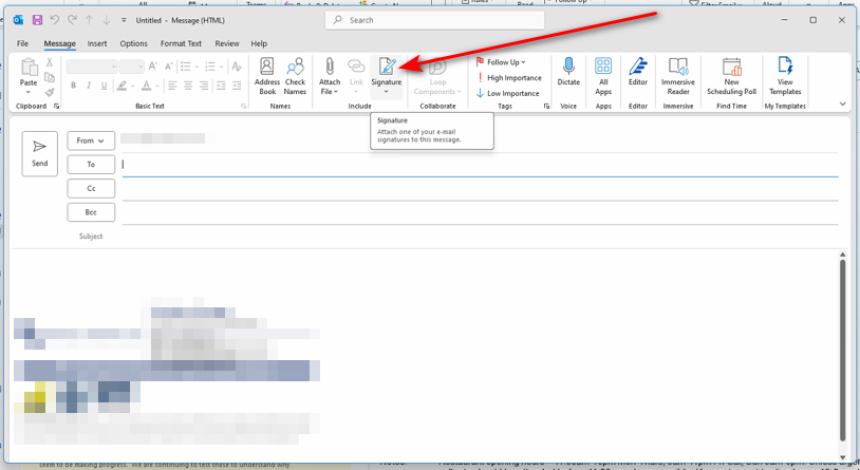Switch to the Insert ribbon tab
Image resolution: width=860 pixels, height=470 pixels.
tap(97, 44)
